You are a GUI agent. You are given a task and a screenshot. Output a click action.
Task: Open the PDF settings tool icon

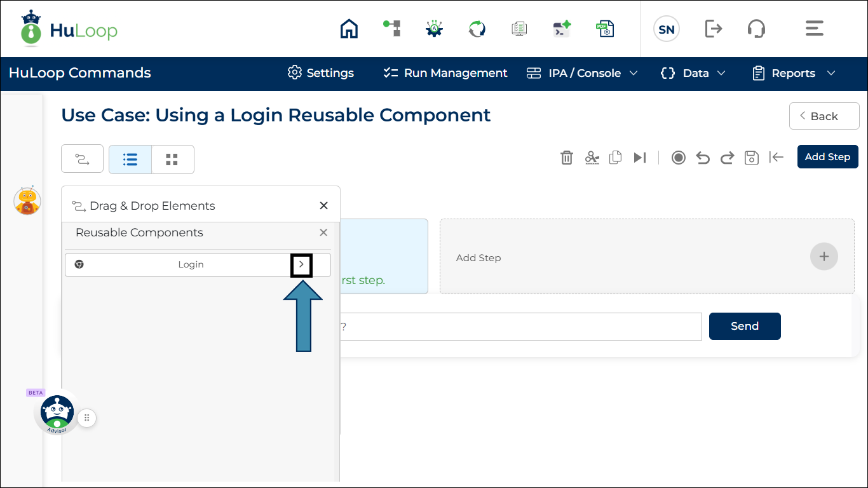(605, 29)
